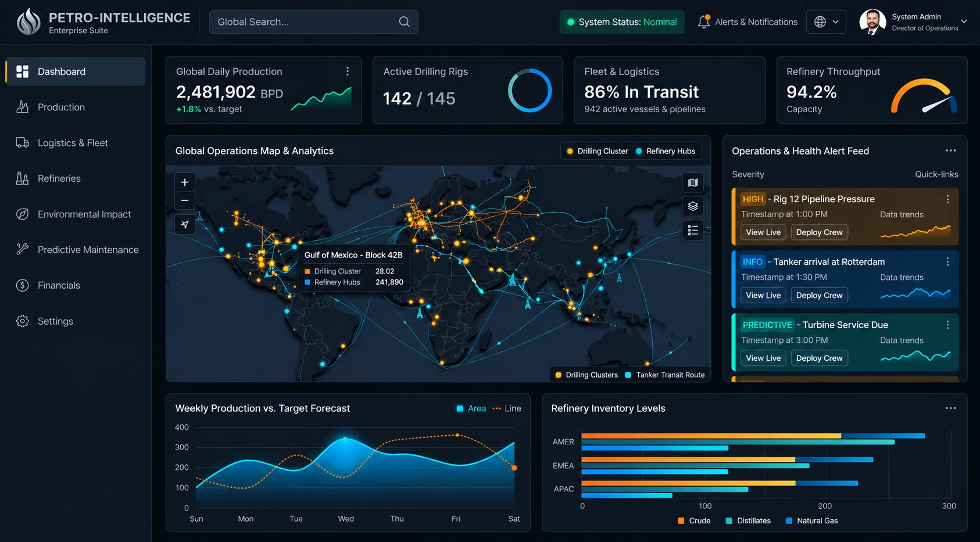This screenshot has width=980, height=542.
Task: Open the globe language dropdown
Action: pos(826,22)
